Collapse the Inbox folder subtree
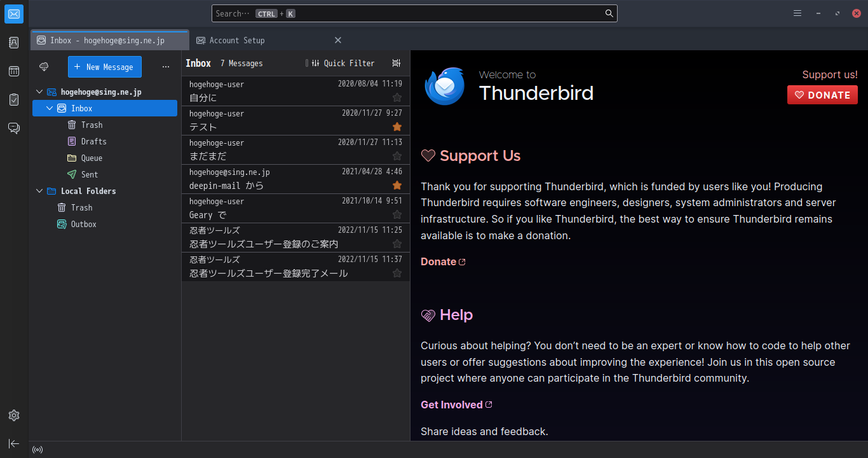The width and height of the screenshot is (868, 458). click(x=50, y=109)
